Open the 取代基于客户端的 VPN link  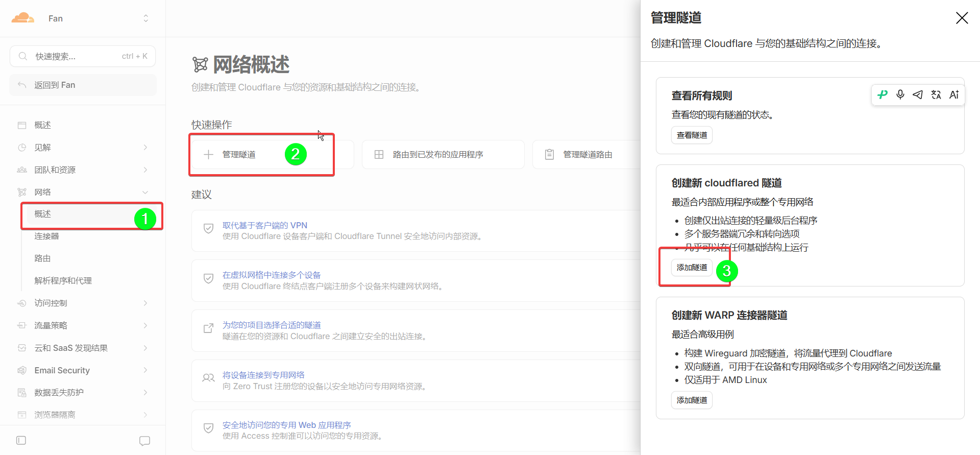(265, 225)
